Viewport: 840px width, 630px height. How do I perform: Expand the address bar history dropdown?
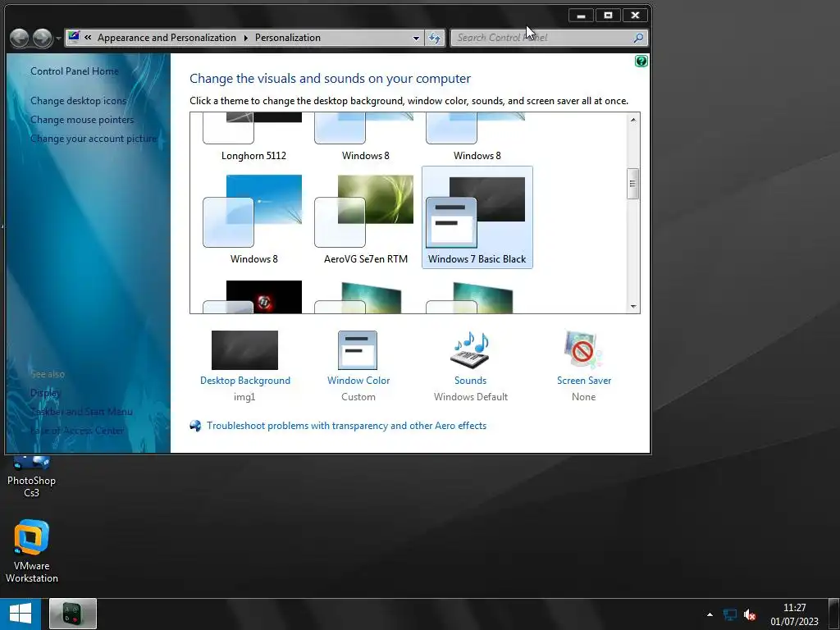(416, 38)
